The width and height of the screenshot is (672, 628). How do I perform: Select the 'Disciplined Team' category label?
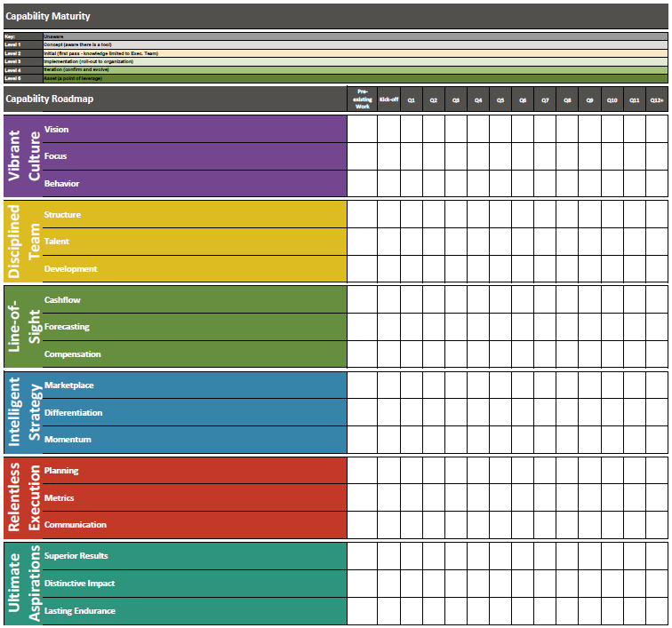point(23,242)
